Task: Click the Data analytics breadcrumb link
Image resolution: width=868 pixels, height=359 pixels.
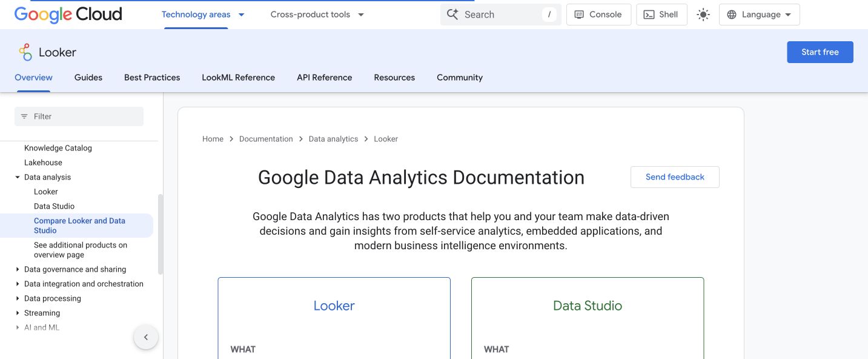Action: point(333,139)
